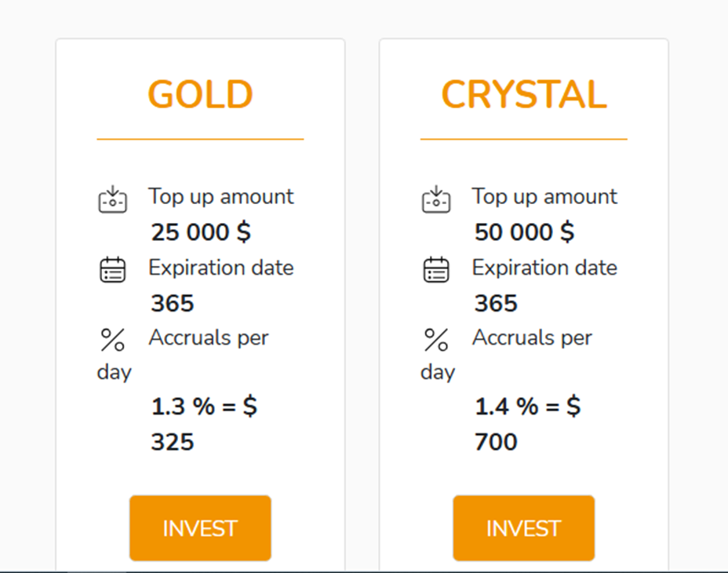Image resolution: width=728 pixels, height=573 pixels.
Task: Click the 700 daily accrual value
Action: click(x=496, y=442)
